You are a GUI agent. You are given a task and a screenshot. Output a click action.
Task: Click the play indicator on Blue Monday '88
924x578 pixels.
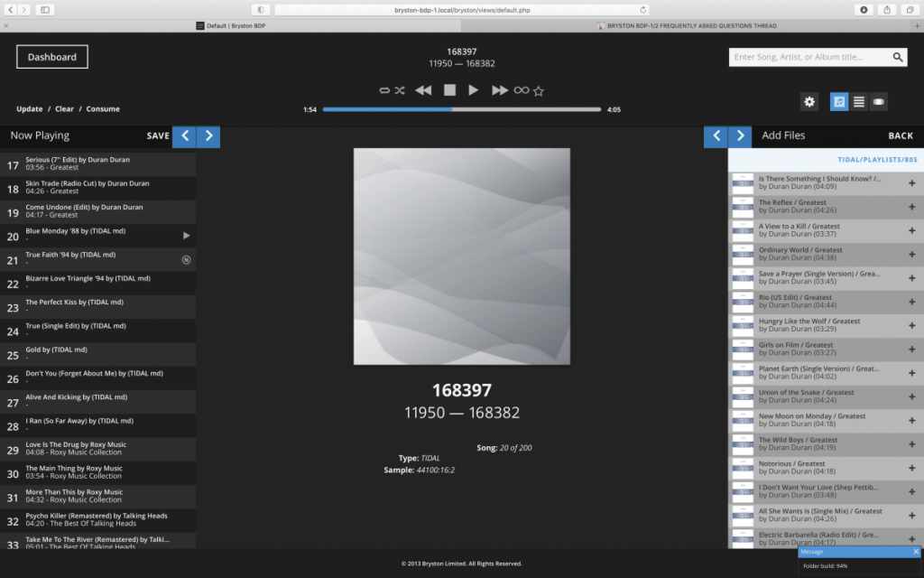tap(186, 236)
